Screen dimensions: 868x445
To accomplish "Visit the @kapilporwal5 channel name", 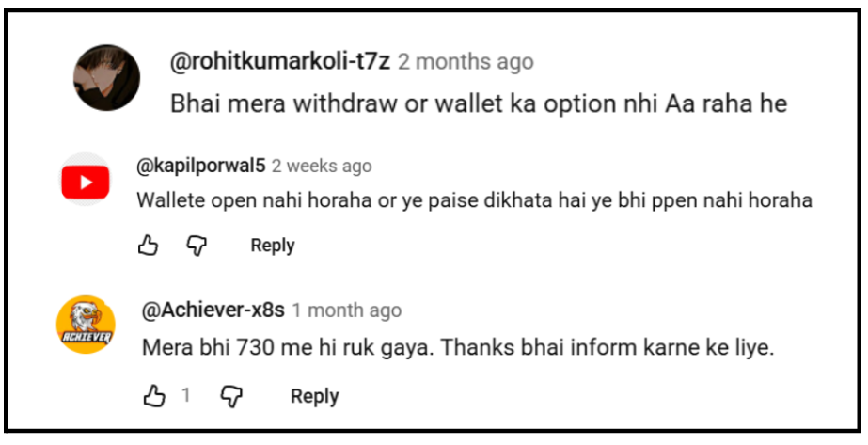I will (201, 166).
